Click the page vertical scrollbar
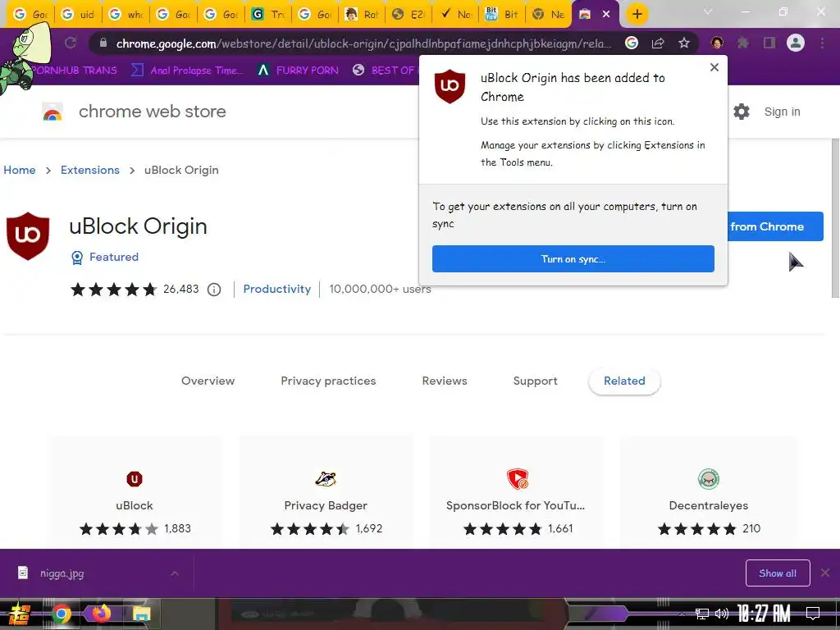The image size is (840, 630). pos(835,217)
